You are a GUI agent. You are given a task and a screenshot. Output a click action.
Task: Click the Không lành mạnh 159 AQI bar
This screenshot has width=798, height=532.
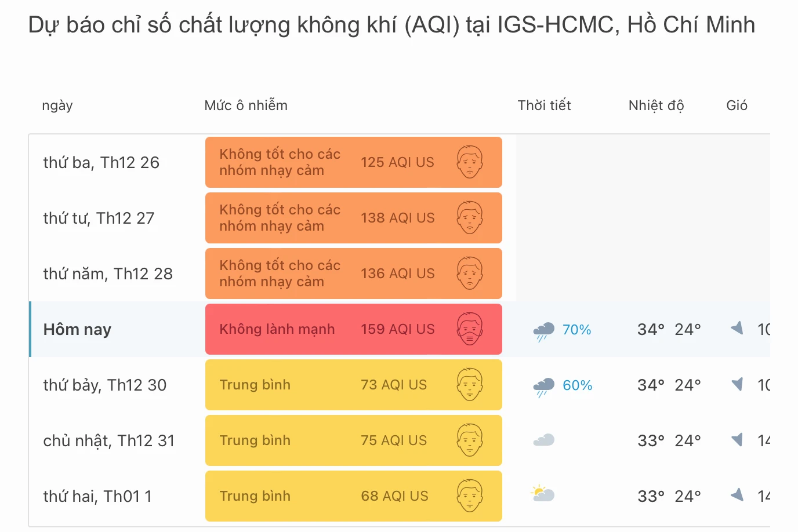(354, 329)
